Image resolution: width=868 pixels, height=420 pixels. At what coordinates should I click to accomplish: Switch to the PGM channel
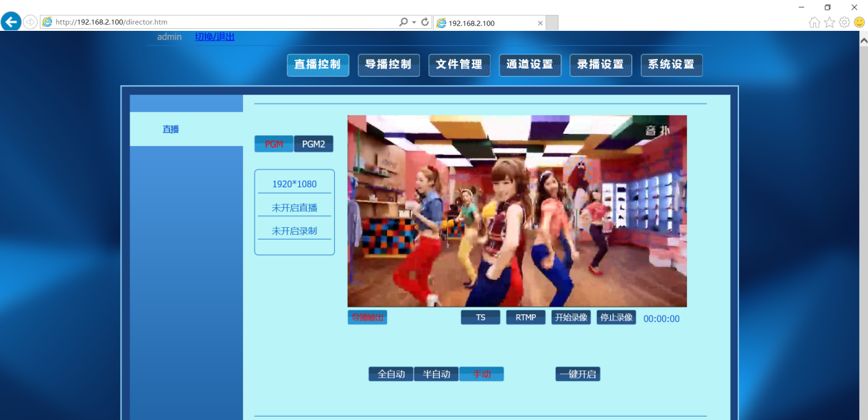pyautogui.click(x=274, y=144)
